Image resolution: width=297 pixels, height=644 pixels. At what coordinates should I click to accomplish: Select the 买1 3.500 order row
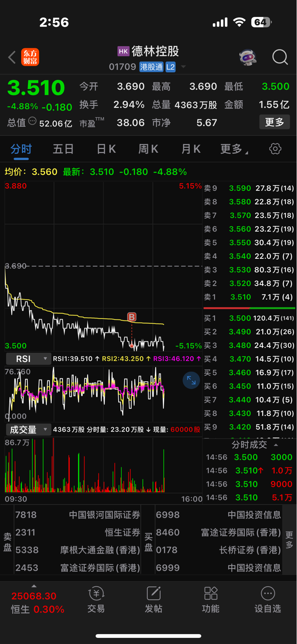click(x=249, y=318)
